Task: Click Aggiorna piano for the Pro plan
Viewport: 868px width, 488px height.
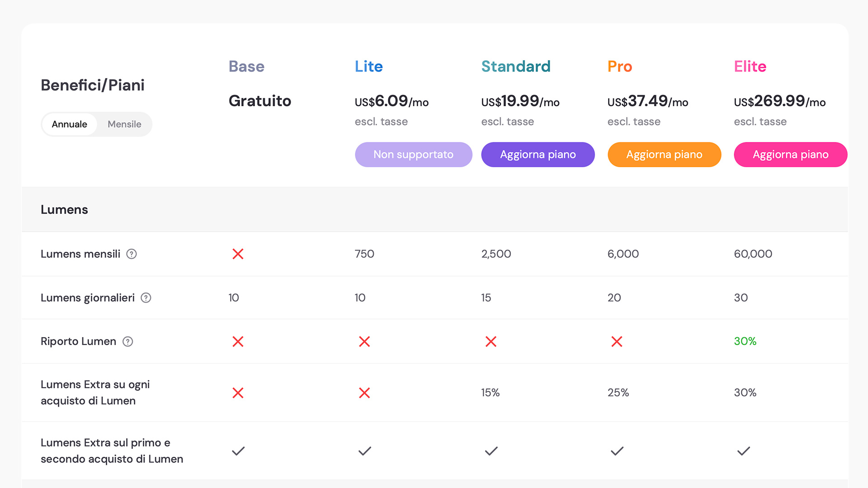Action: pos(665,155)
